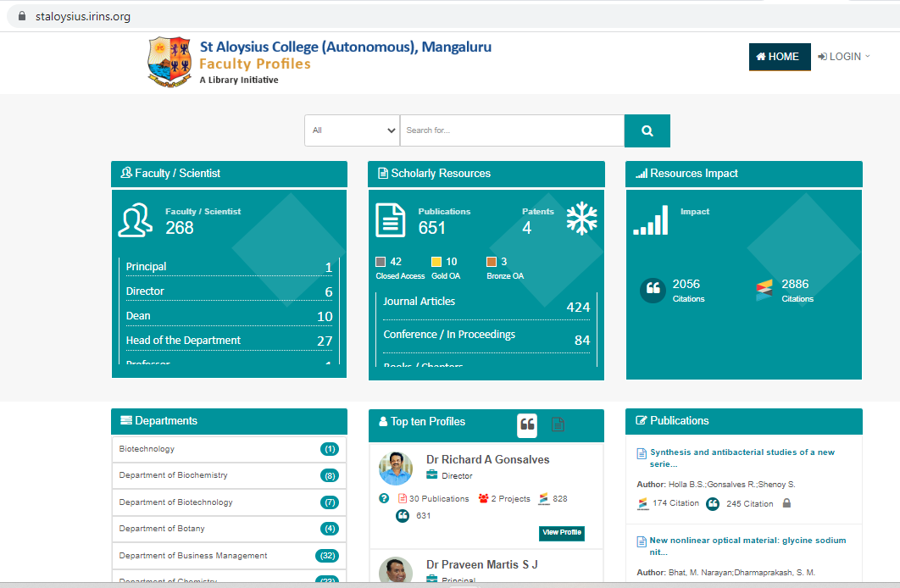Click the Dean row in Faculty list
This screenshot has width=900, height=588.
coord(229,316)
